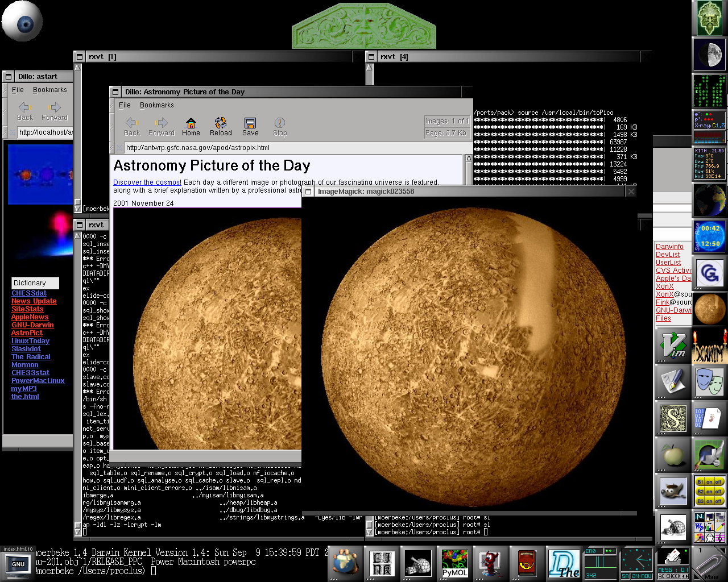Image resolution: width=728 pixels, height=582 pixels.
Task: Open the UserList link on the right page
Action: [668, 263]
